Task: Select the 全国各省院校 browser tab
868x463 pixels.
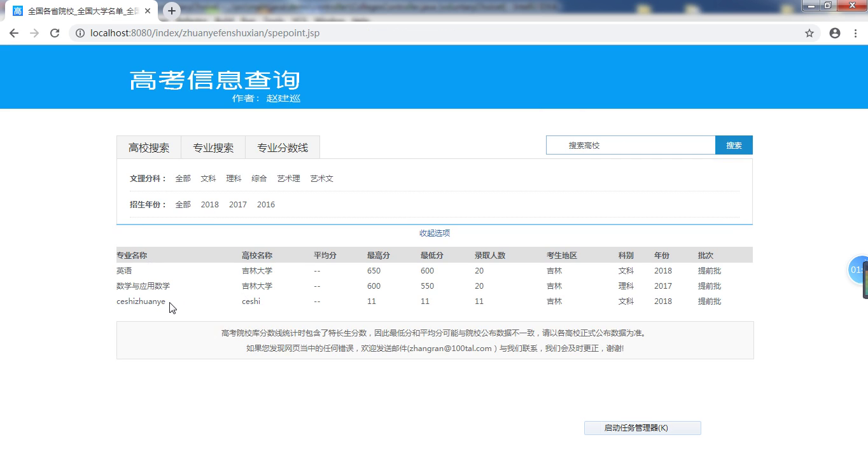Action: pos(83,11)
